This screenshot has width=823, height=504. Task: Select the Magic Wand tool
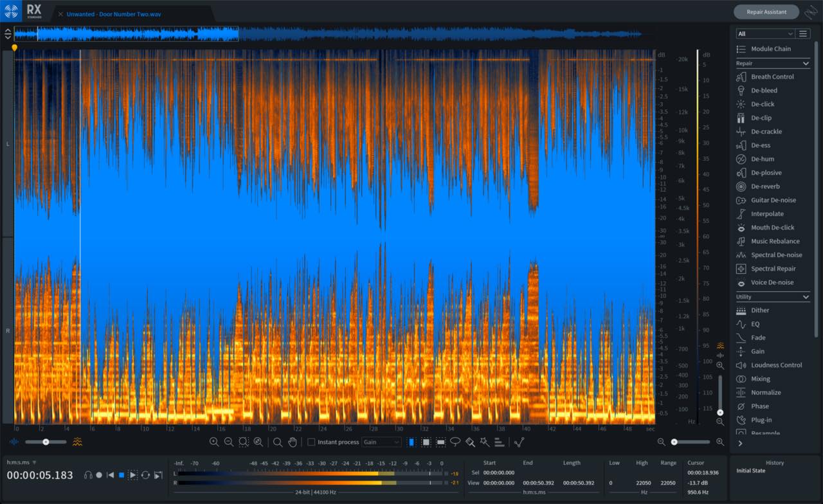pyautogui.click(x=485, y=442)
